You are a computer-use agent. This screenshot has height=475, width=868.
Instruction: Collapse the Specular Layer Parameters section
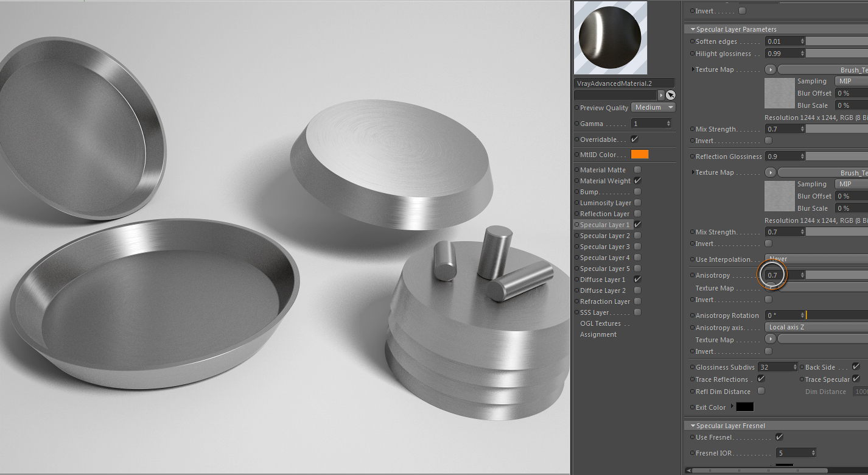(693, 29)
